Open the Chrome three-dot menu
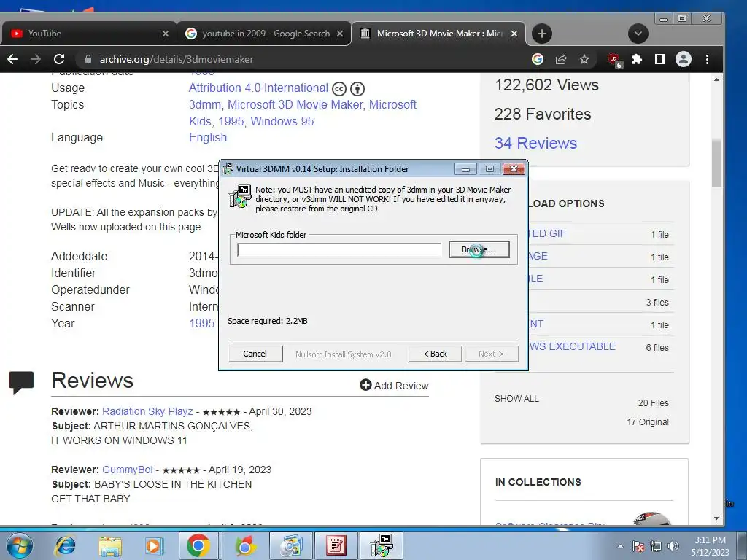This screenshot has height=560, width=747. (x=707, y=59)
